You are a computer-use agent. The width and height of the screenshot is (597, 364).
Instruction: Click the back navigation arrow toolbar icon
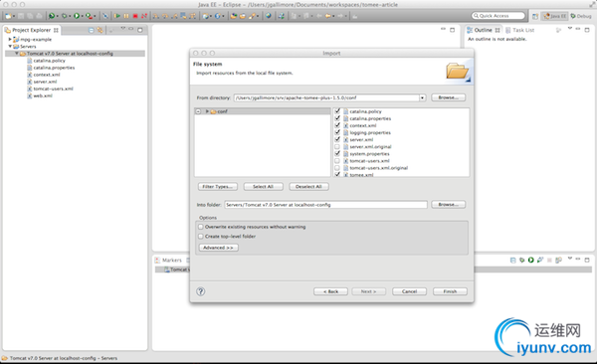[x=328, y=16]
